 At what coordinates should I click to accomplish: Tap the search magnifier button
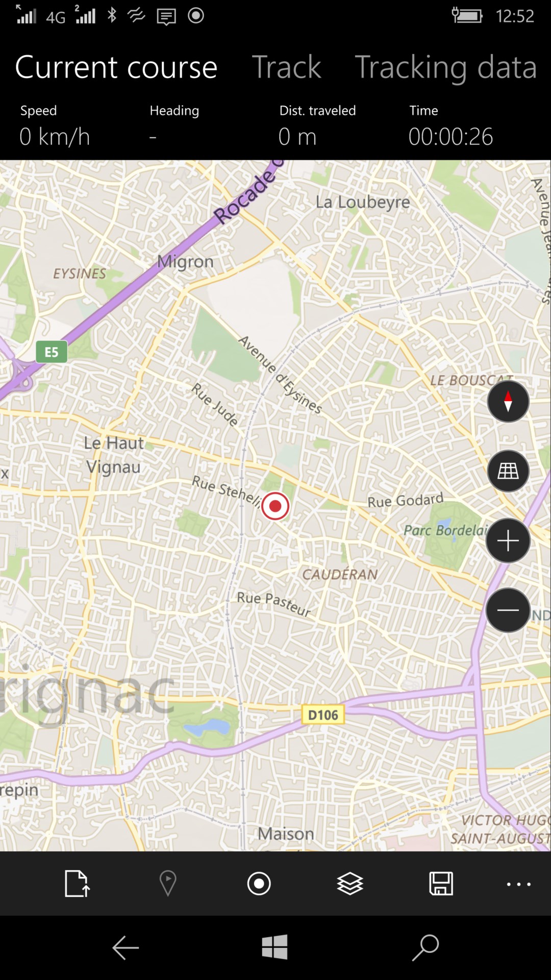425,948
